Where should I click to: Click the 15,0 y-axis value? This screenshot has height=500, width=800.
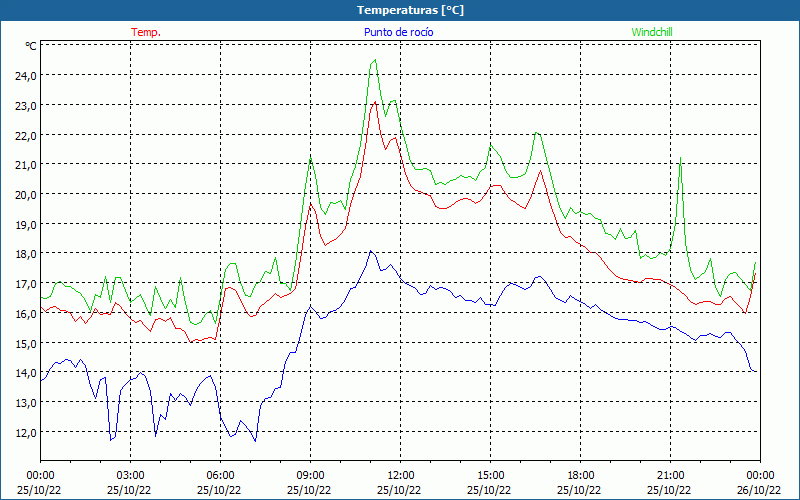coord(26,343)
